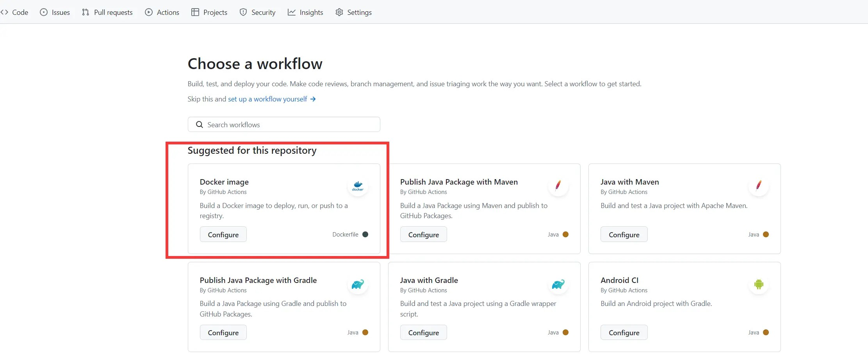Switch to the Actions tab
Screen dimensions: 868x361
tap(162, 12)
